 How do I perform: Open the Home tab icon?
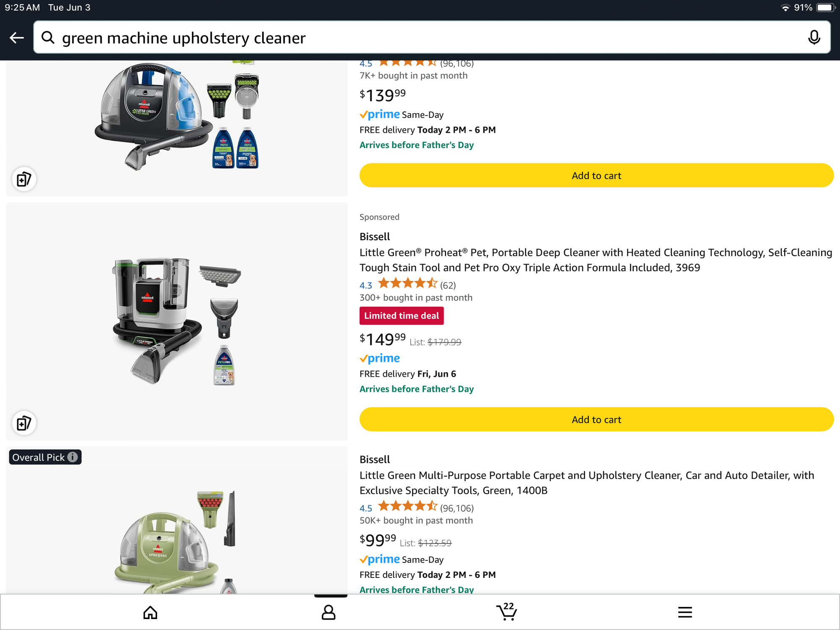pyautogui.click(x=150, y=612)
